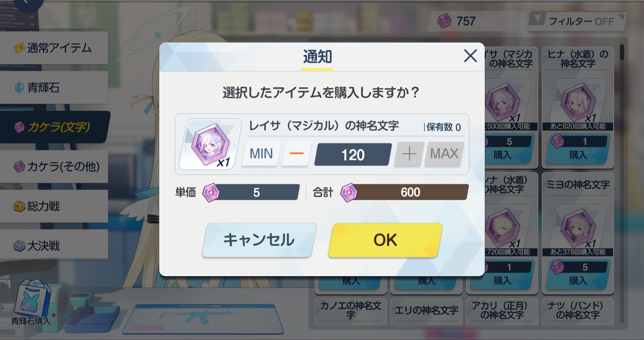Click the purple currency icon showing 757

tap(444, 21)
